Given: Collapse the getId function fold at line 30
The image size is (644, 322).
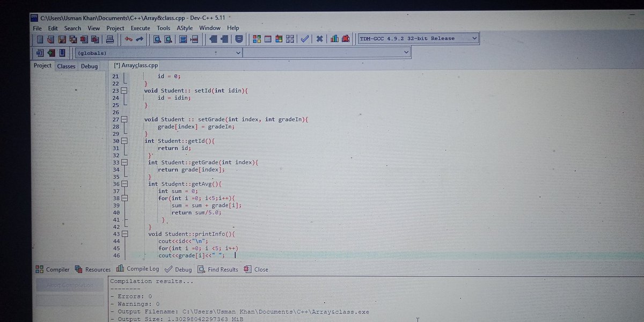Looking at the screenshot, I should 124,141.
